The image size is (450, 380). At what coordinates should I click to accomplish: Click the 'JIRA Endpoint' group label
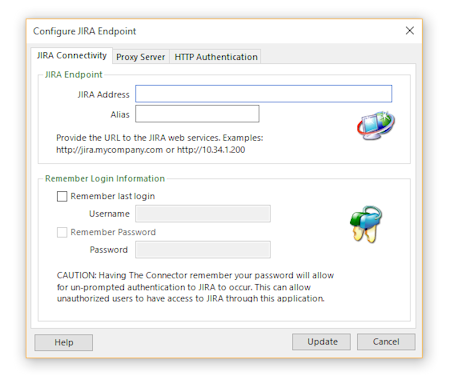74,75
